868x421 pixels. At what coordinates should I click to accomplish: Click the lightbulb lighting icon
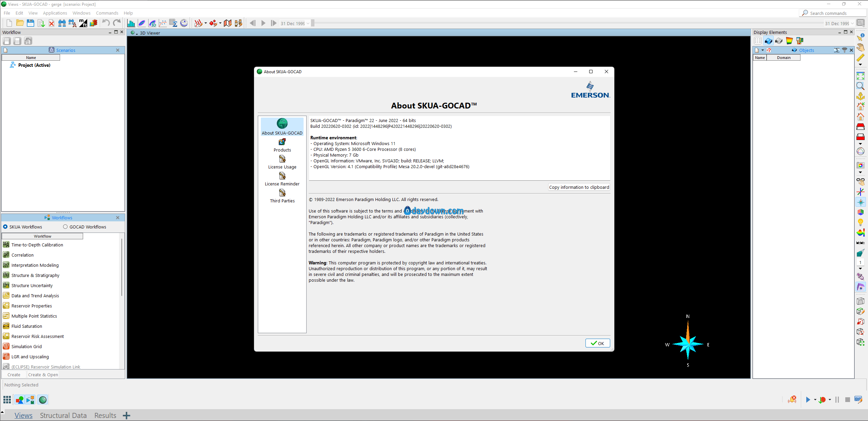[x=861, y=222]
